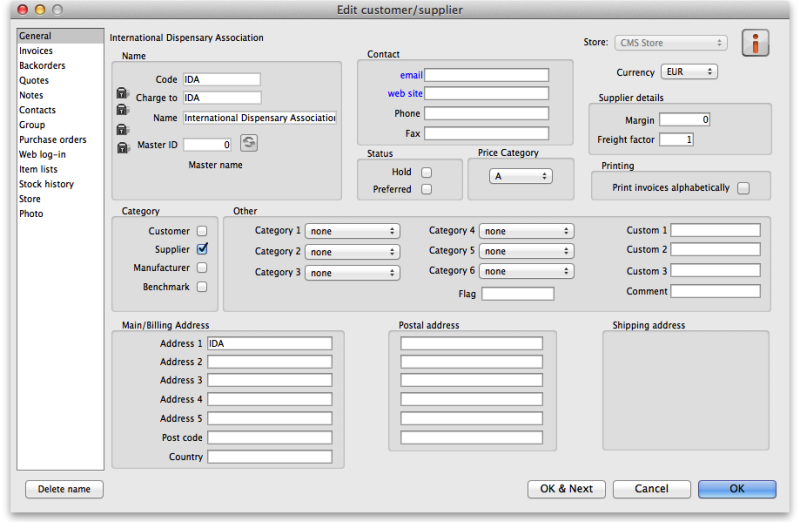Switch to the Stock history section
This screenshot has width=800, height=522.
(46, 184)
